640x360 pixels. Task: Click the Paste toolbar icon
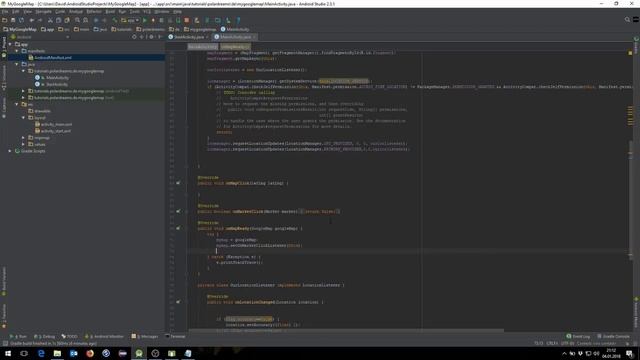[67, 20]
